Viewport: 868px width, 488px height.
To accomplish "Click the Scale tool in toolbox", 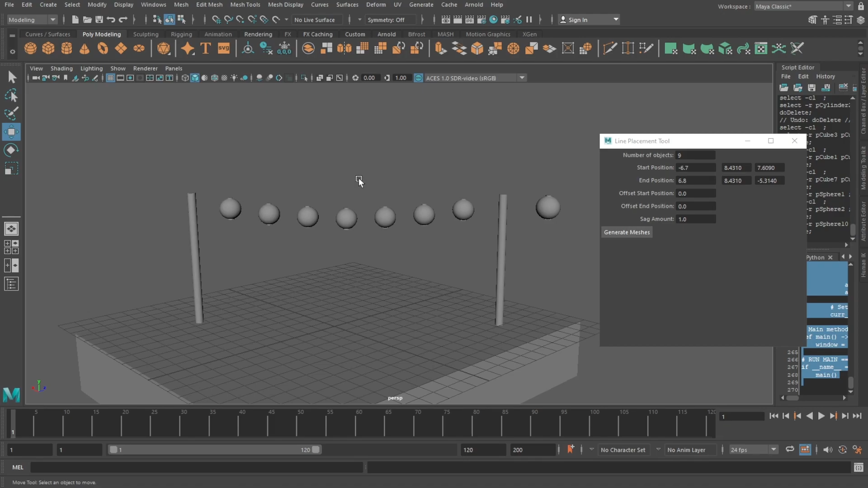I will tap(11, 169).
